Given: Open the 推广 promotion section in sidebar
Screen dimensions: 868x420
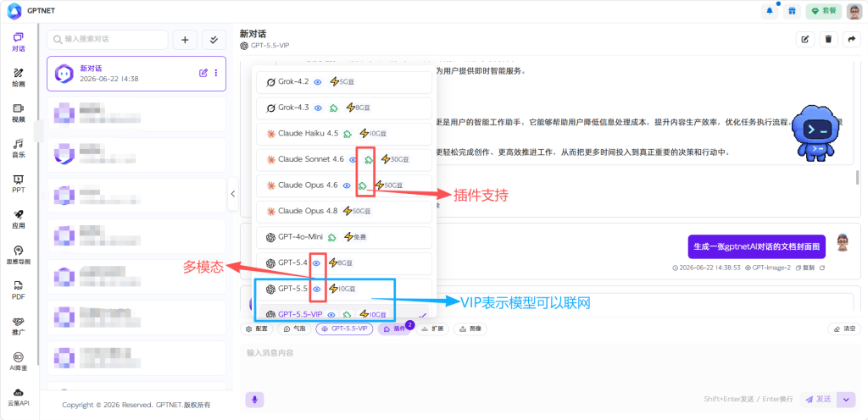Looking at the screenshot, I should (x=19, y=326).
